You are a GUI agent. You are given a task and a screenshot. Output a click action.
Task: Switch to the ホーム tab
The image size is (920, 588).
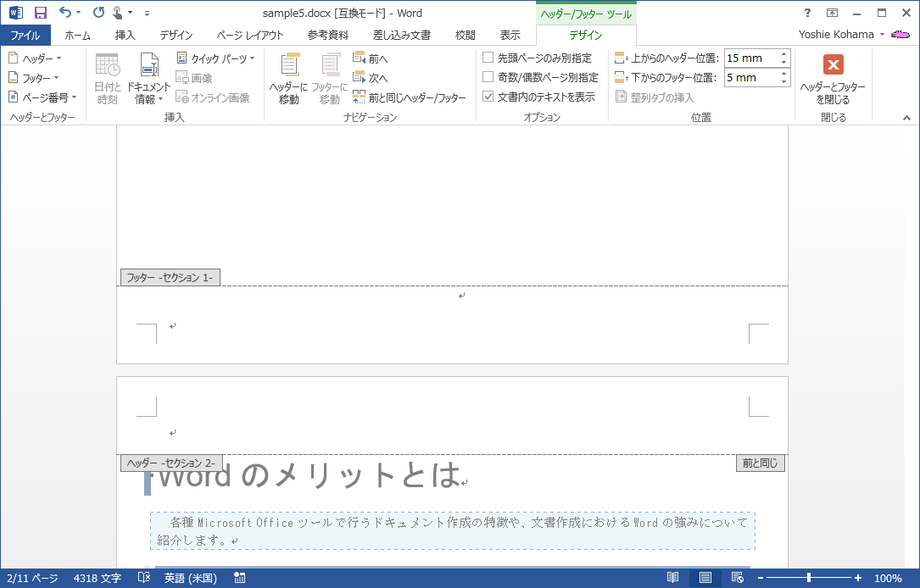click(77, 36)
